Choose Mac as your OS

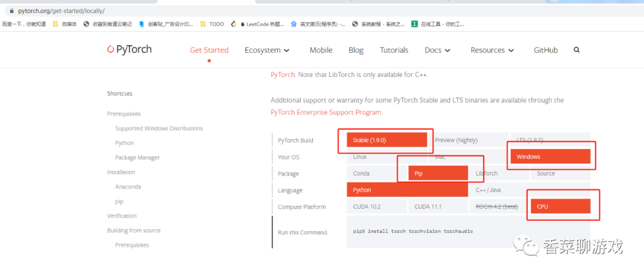[x=469, y=157]
